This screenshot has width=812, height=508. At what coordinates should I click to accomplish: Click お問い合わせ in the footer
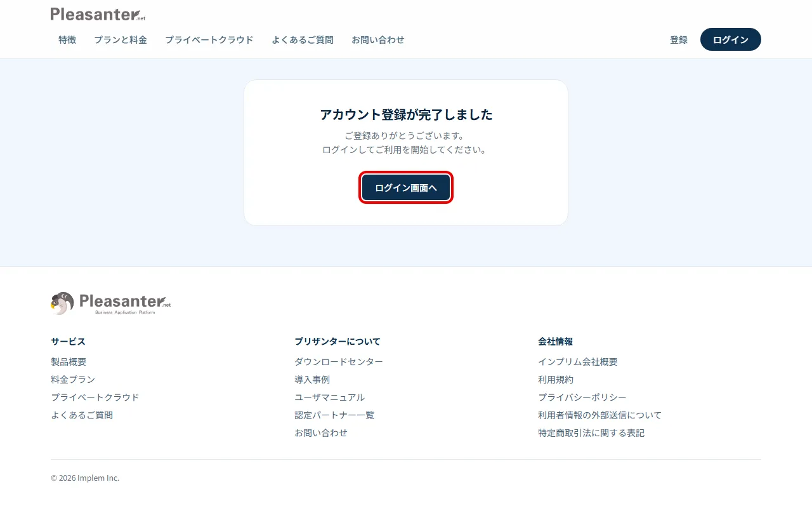coord(321,433)
